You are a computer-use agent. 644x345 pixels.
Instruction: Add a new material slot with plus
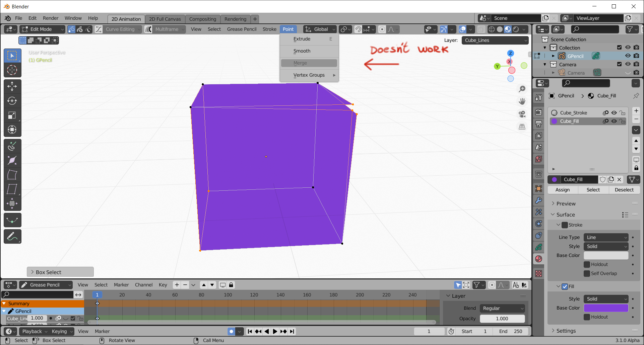click(x=636, y=111)
